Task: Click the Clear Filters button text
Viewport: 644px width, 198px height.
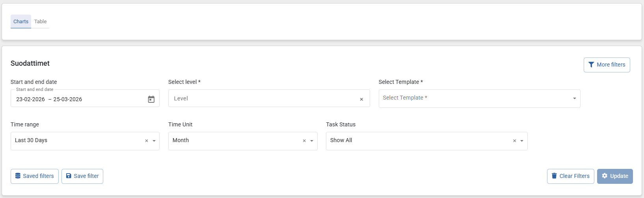Action: (574, 176)
